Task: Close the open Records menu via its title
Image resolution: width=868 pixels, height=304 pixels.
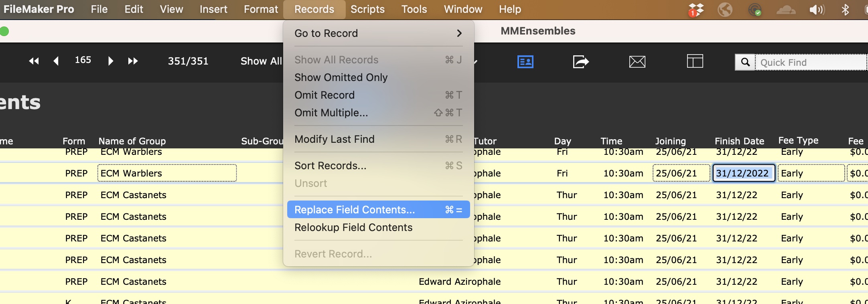Action: pyautogui.click(x=314, y=9)
